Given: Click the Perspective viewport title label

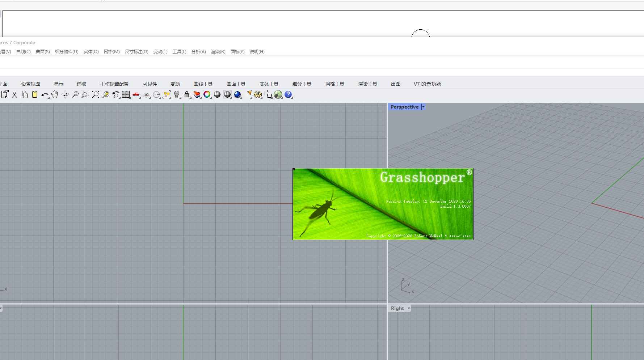Looking at the screenshot, I should [404, 107].
